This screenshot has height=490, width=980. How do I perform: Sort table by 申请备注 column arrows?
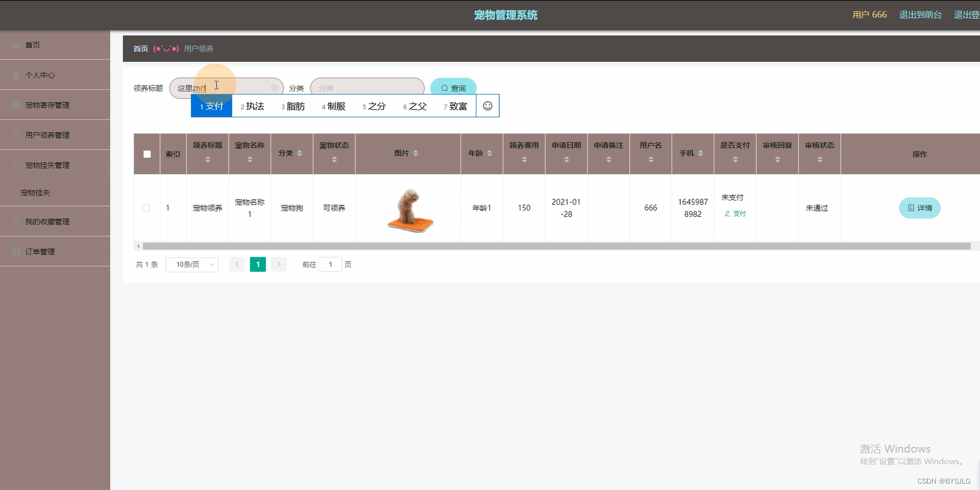(608, 160)
